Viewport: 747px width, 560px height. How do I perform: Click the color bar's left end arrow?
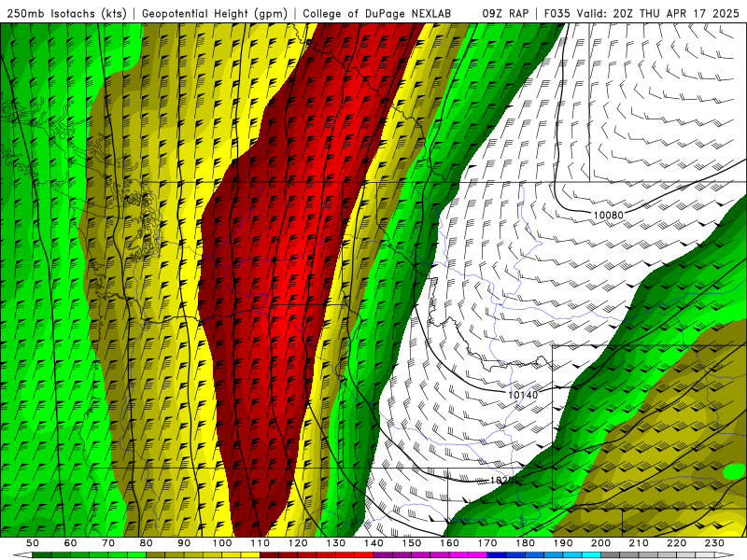coord(22,554)
